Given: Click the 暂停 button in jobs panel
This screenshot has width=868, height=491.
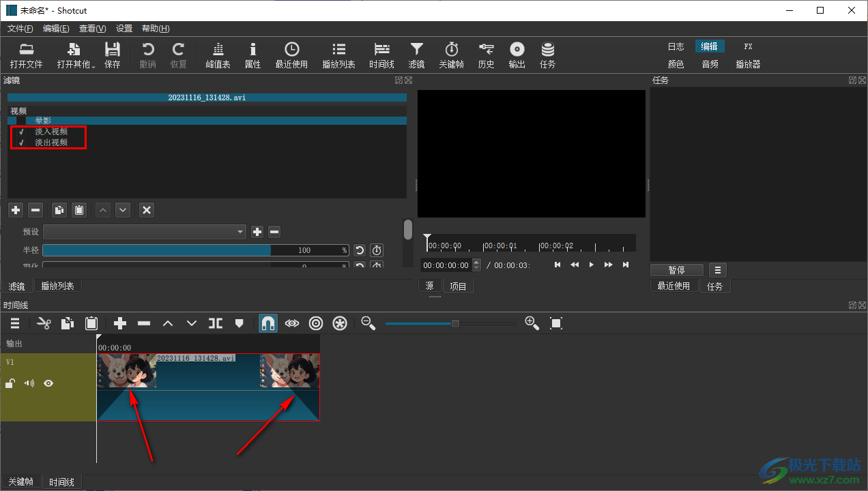Looking at the screenshot, I should pos(677,269).
